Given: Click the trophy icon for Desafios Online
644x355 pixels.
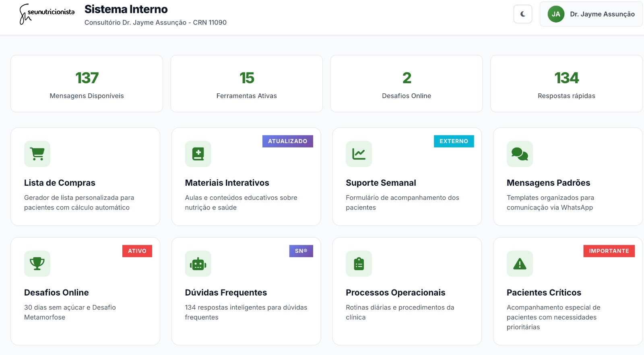Looking at the screenshot, I should [x=37, y=263].
